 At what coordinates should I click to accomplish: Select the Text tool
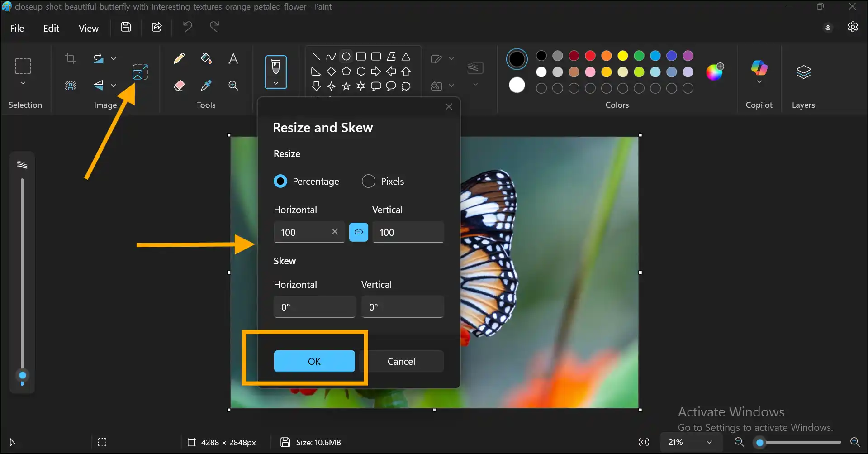(233, 58)
